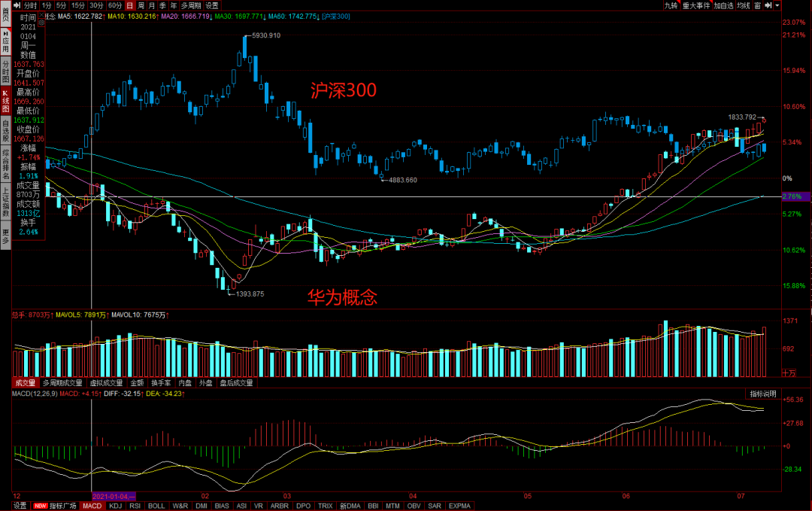The height and width of the screenshot is (511, 812).
Task: Switch indicator to MACD
Action: (x=92, y=506)
